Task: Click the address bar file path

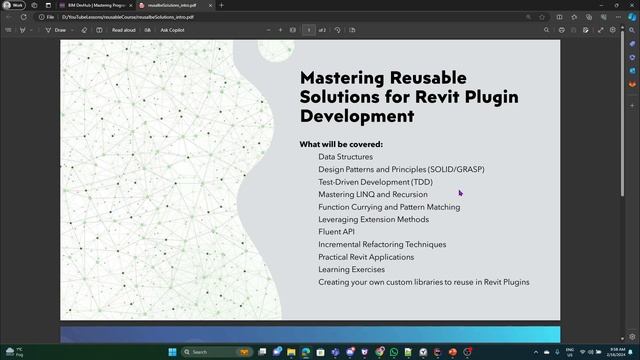Action: coord(128,17)
